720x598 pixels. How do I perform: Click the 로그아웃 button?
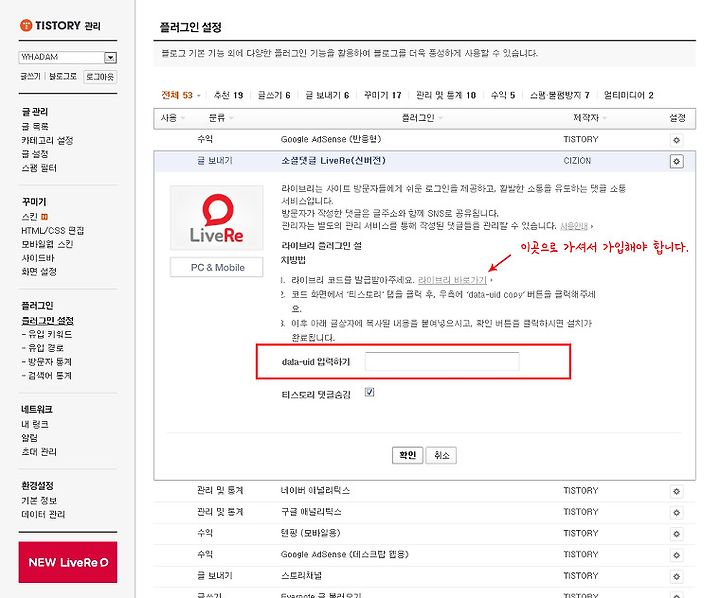click(100, 77)
